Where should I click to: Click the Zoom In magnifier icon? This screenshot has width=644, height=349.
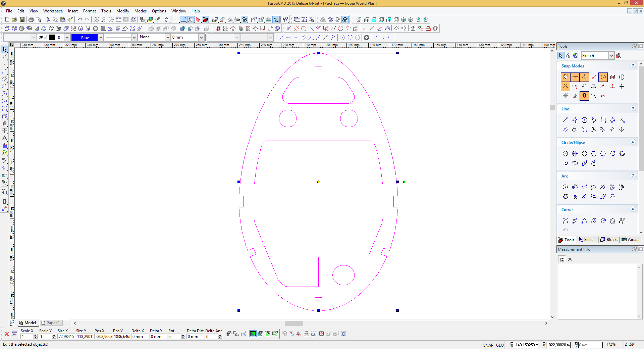pyautogui.click(x=97, y=20)
